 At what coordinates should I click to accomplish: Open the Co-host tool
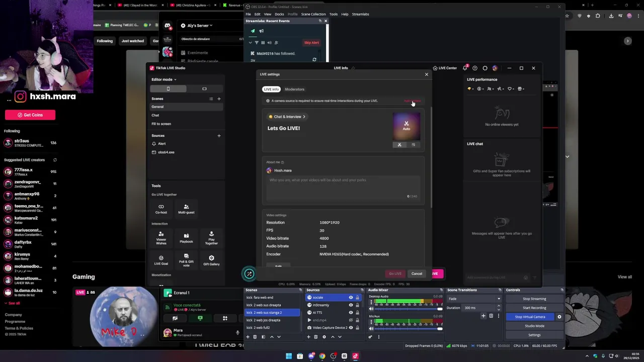coord(161,209)
